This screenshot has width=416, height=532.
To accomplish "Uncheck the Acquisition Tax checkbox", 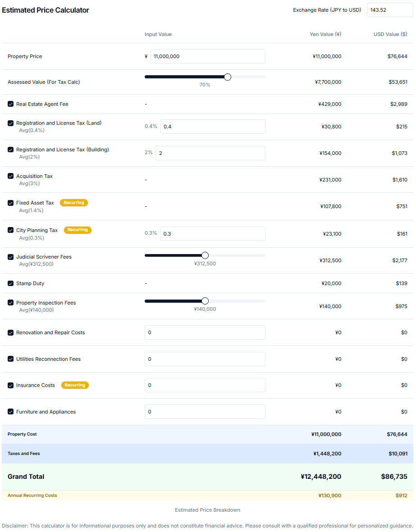I will click(x=10, y=176).
